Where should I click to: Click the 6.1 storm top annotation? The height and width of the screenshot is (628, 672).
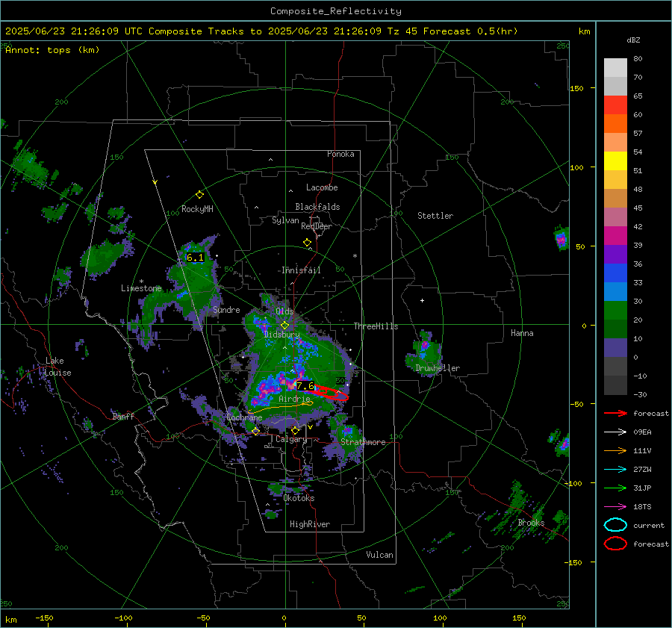[195, 258]
